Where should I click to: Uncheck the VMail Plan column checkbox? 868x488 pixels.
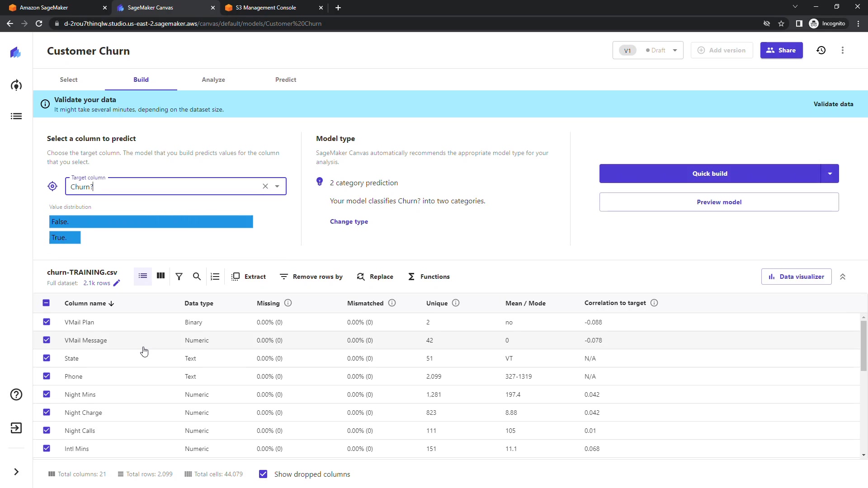click(x=47, y=322)
